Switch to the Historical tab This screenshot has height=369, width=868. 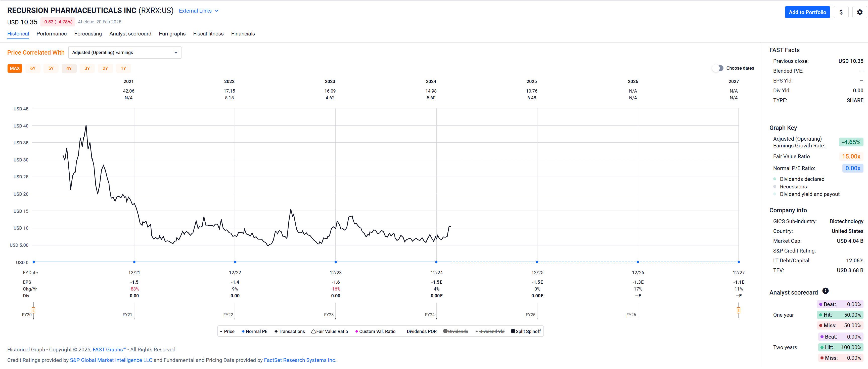point(18,34)
